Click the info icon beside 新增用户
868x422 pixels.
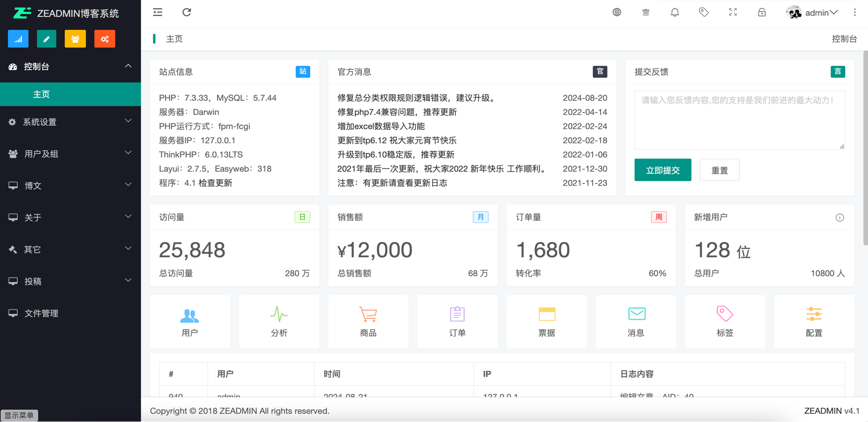click(840, 218)
